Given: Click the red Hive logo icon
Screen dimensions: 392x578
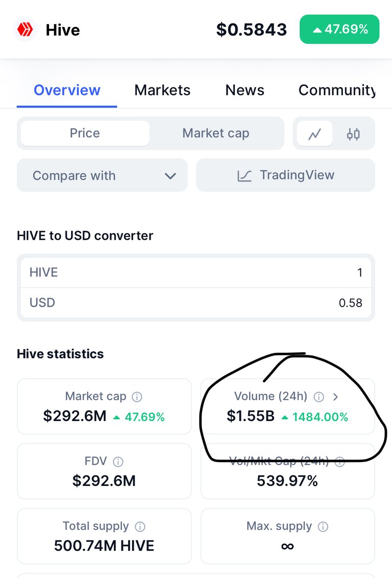Looking at the screenshot, I should click(25, 29).
